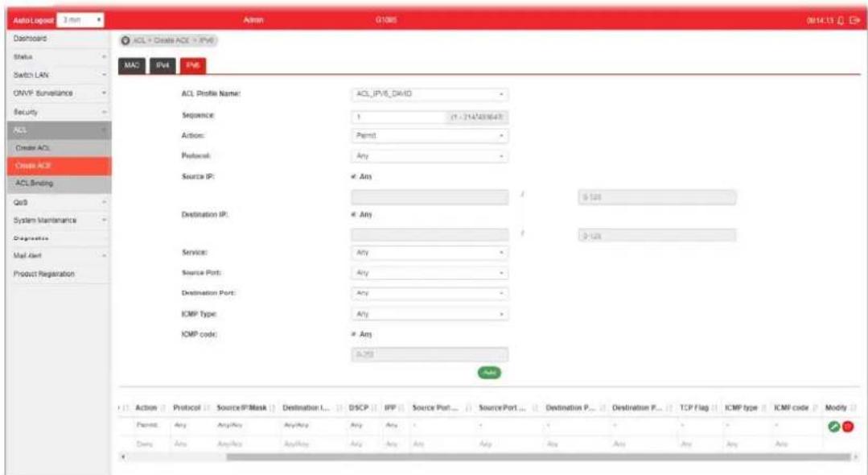This screenshot has width=868, height=475.
Task: Collapse the ACL sidebar menu
Action: [x=60, y=130]
